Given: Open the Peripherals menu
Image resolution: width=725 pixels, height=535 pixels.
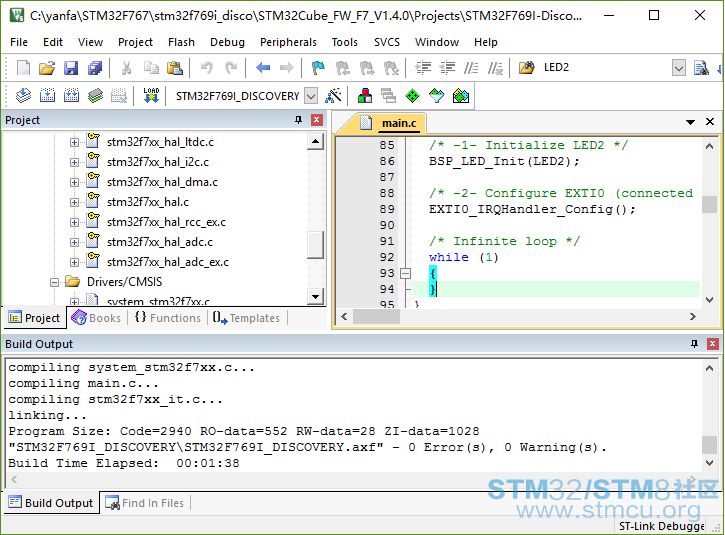Looking at the screenshot, I should pyautogui.click(x=288, y=42).
